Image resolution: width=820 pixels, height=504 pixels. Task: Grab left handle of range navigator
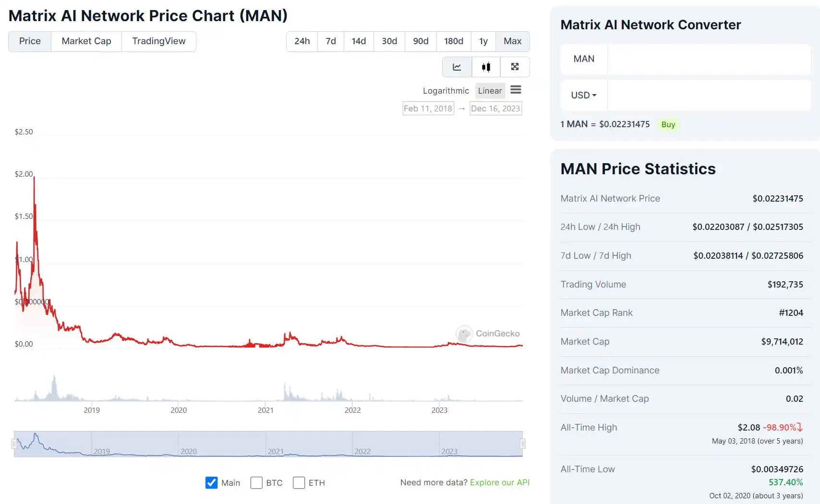14,444
